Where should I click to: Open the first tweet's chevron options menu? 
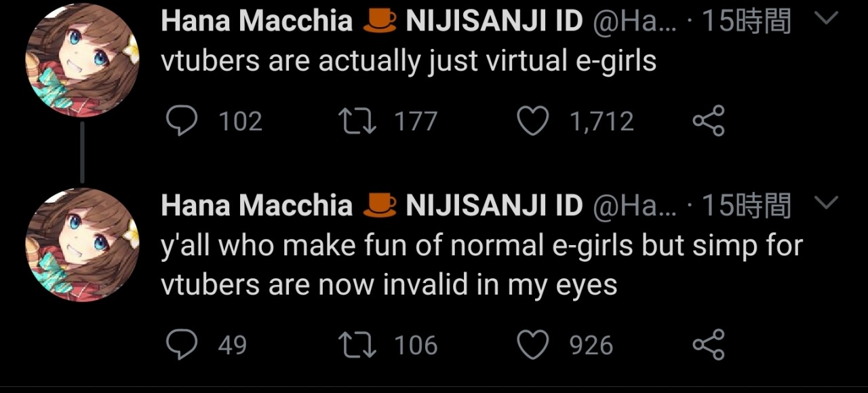coord(826,20)
